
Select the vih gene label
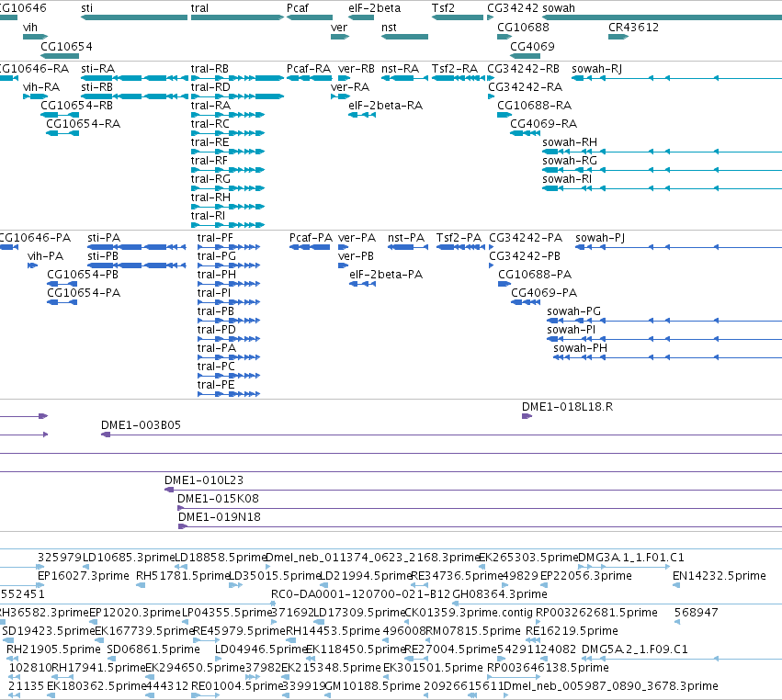pos(30,27)
